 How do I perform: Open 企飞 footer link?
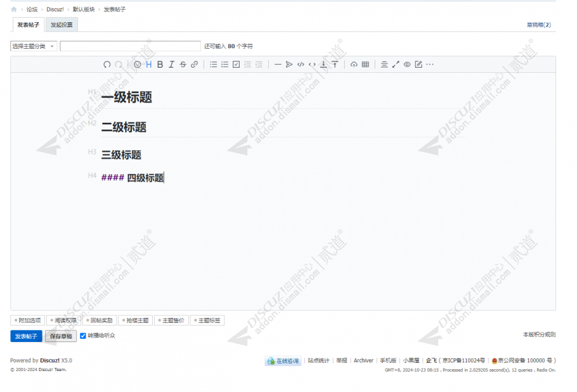431,360
